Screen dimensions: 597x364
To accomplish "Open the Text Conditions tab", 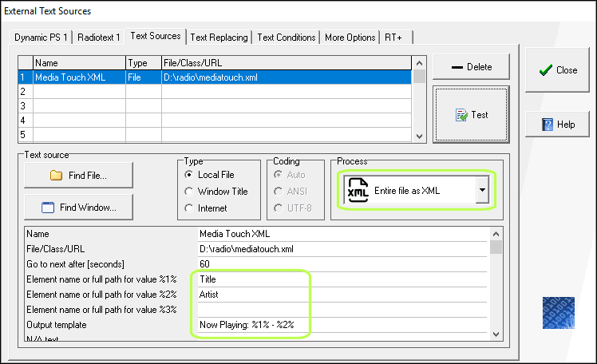I will point(287,38).
